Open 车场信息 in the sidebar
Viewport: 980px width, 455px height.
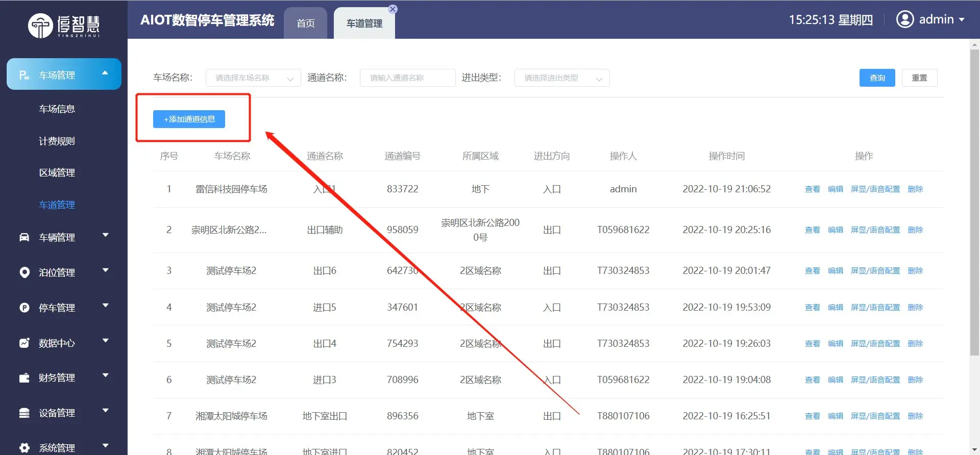pyautogui.click(x=57, y=109)
